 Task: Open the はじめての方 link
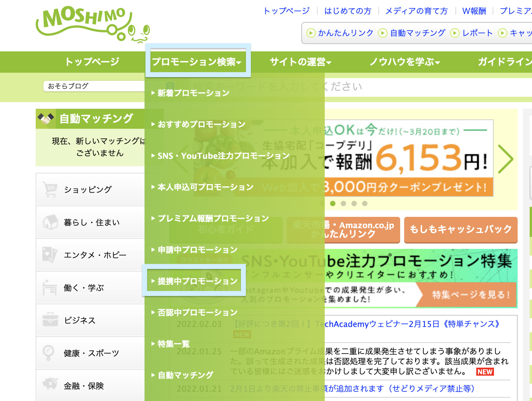coord(348,11)
